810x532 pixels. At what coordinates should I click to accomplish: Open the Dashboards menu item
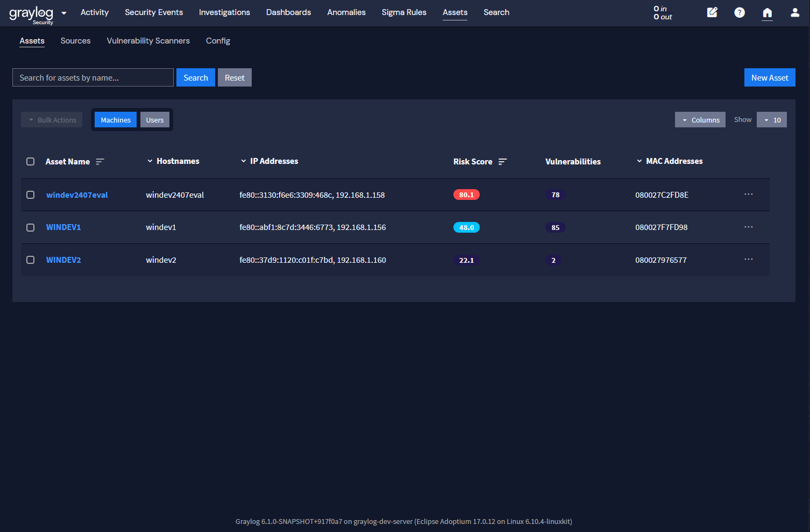coord(288,12)
